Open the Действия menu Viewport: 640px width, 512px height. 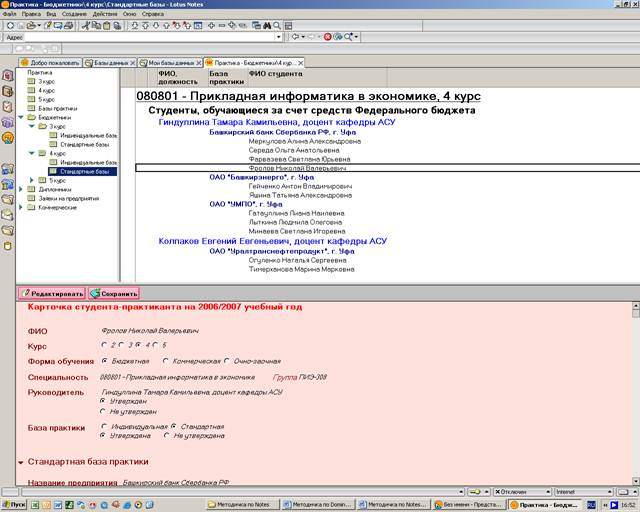[105, 14]
